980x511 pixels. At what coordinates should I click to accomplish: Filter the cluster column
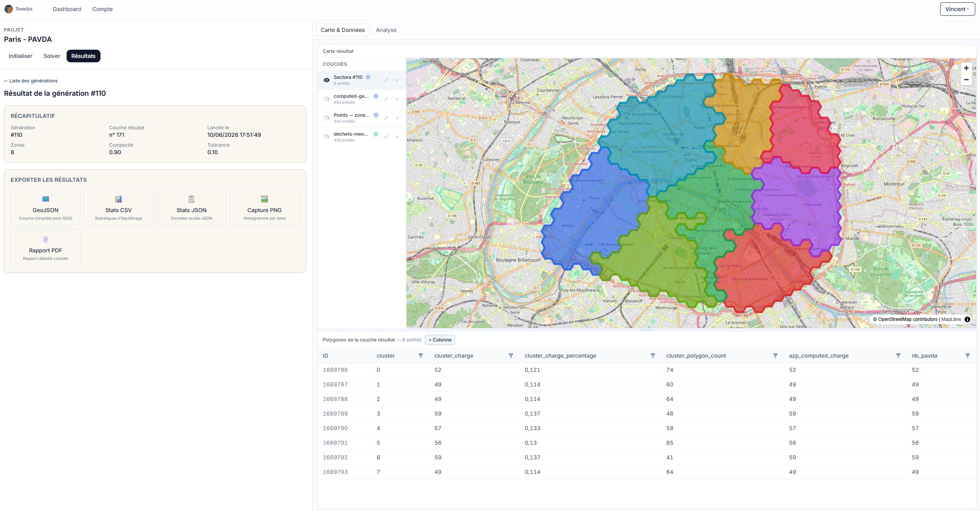[x=421, y=356]
